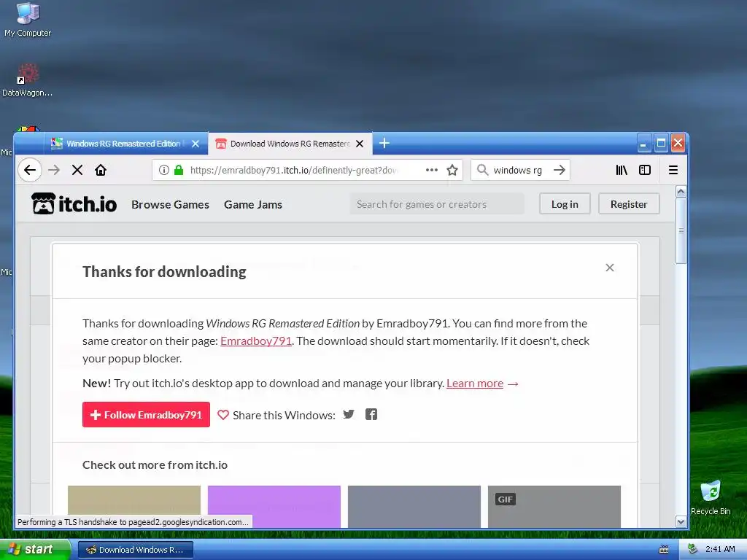Screen dimensions: 747x560
Task: Close the Download Windows RG Remastered tab
Action: (x=360, y=144)
